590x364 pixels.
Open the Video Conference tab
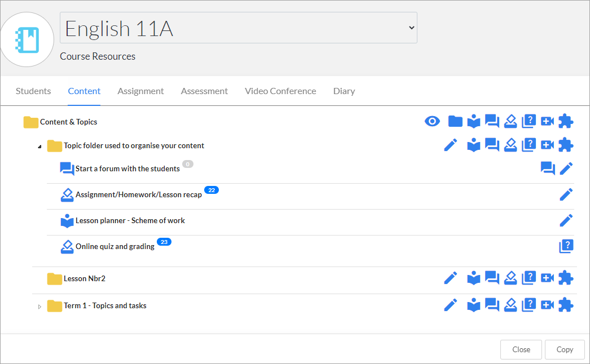click(x=280, y=91)
